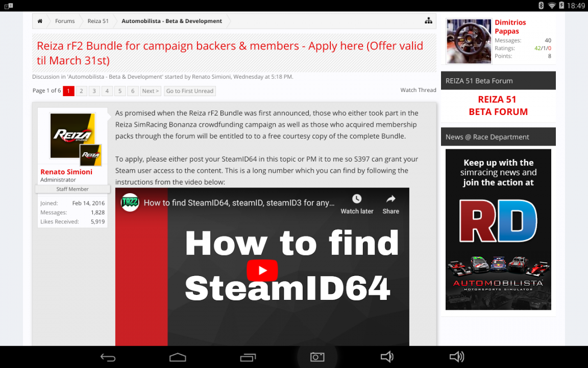
Task: Click the REIZA 51 BETA FORUM link
Action: pos(498,105)
